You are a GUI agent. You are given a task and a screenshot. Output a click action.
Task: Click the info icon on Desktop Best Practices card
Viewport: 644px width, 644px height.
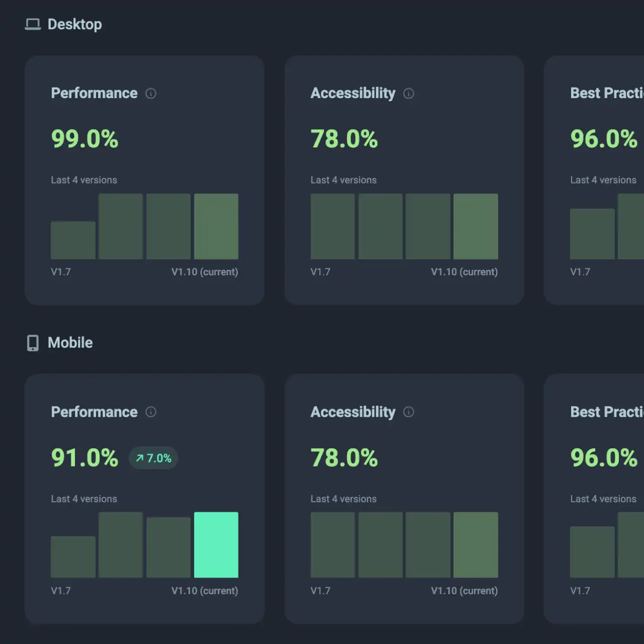(642, 93)
